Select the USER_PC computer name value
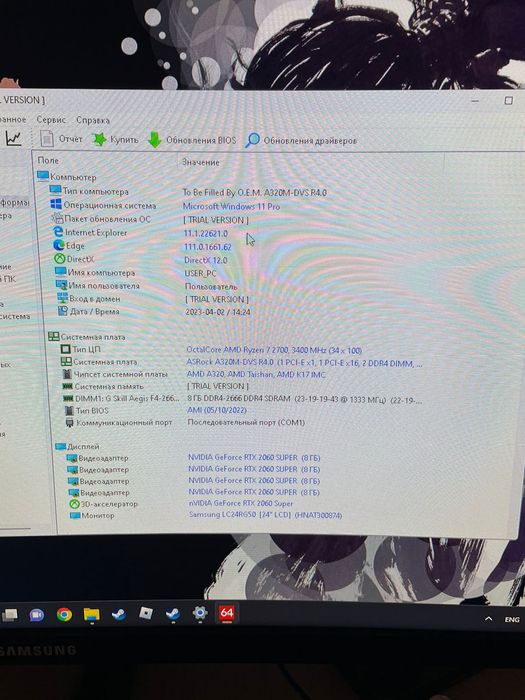This screenshot has width=525, height=700. [200, 273]
